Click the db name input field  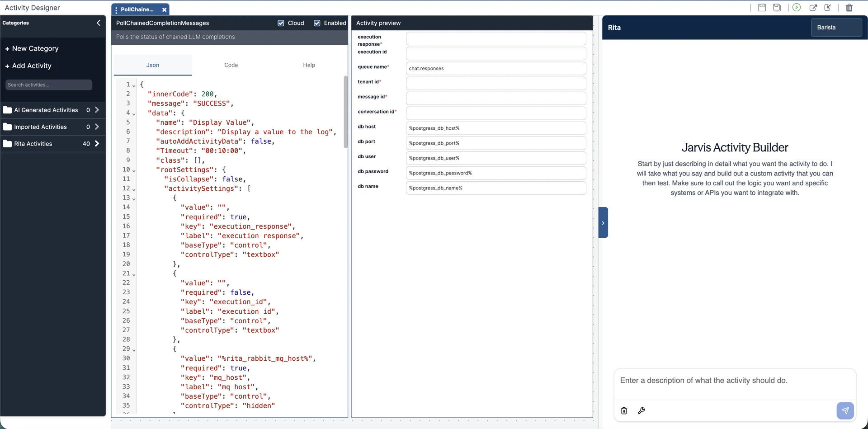click(496, 188)
